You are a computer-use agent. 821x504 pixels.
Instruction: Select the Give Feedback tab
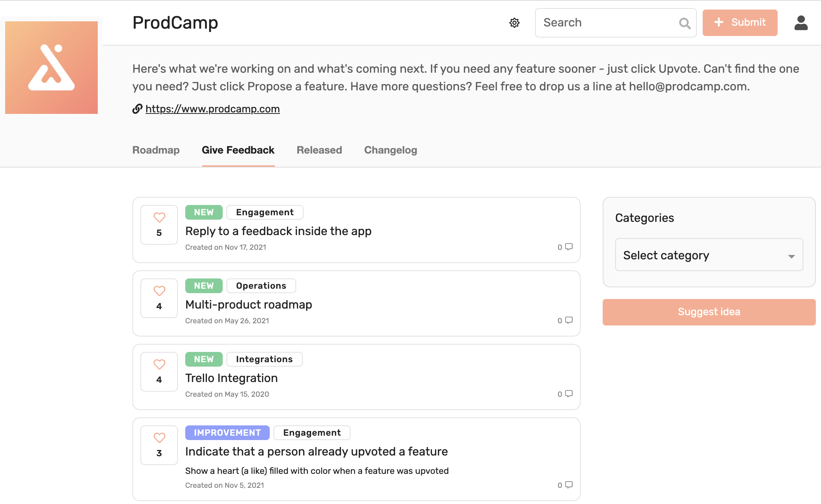click(238, 150)
